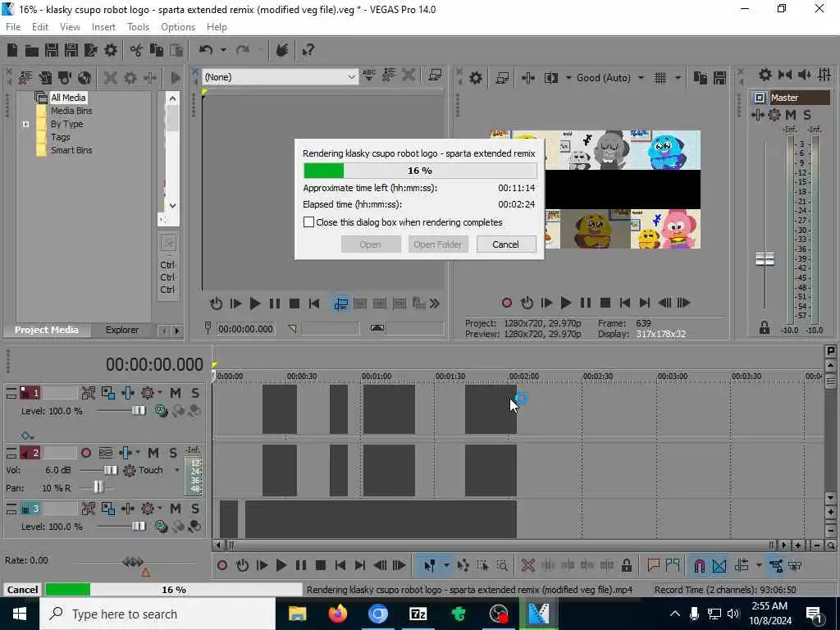Open 7-Zip from the taskbar

(418, 614)
